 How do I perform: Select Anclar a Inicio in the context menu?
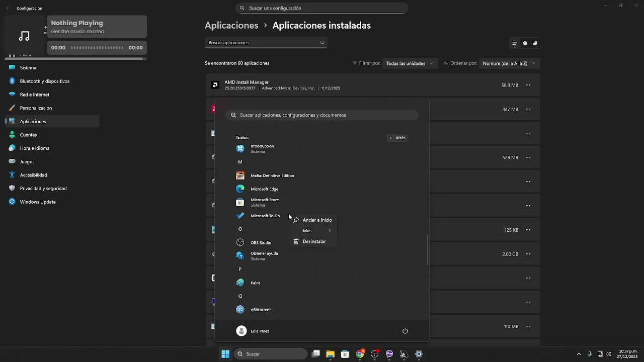[x=313, y=220]
